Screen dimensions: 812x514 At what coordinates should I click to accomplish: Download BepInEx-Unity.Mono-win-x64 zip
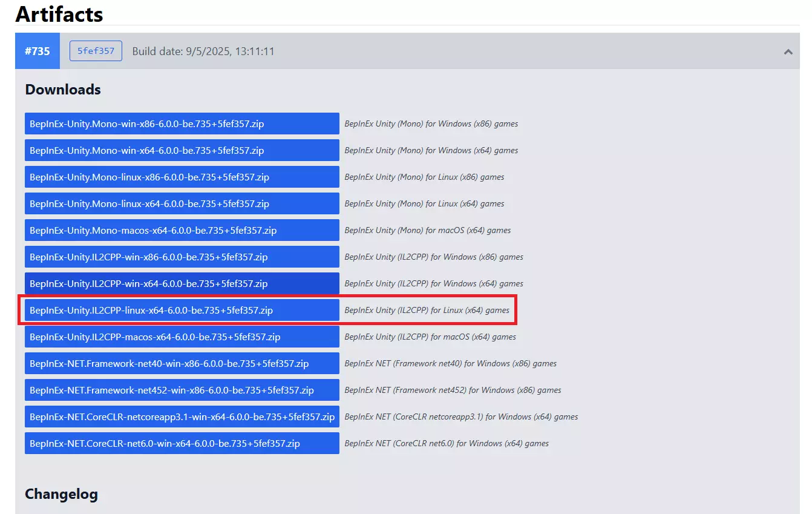pos(182,150)
